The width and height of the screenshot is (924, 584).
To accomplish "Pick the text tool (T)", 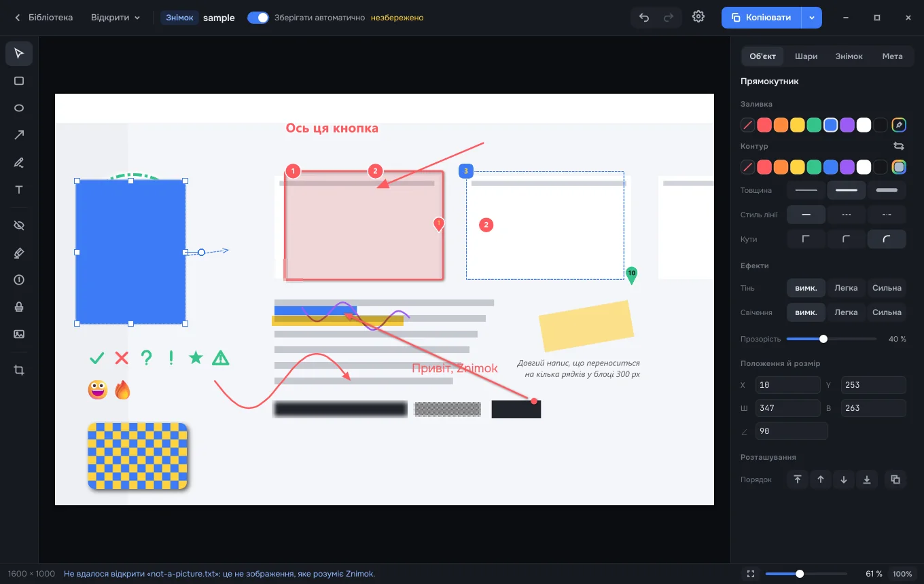I will (x=19, y=189).
